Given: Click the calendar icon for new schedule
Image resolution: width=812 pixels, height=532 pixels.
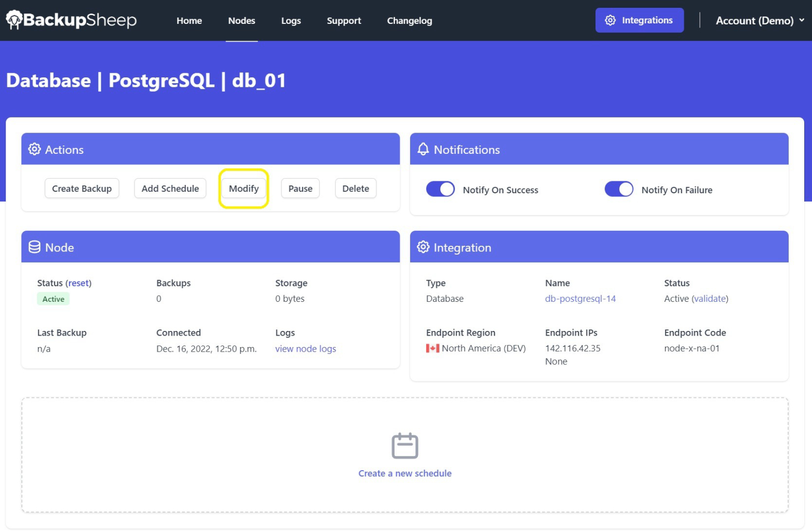Looking at the screenshot, I should (405, 446).
